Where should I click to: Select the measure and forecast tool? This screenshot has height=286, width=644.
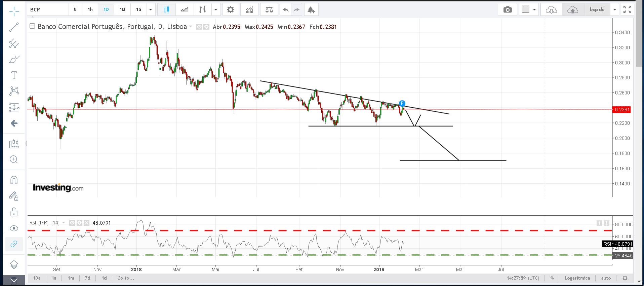click(14, 107)
